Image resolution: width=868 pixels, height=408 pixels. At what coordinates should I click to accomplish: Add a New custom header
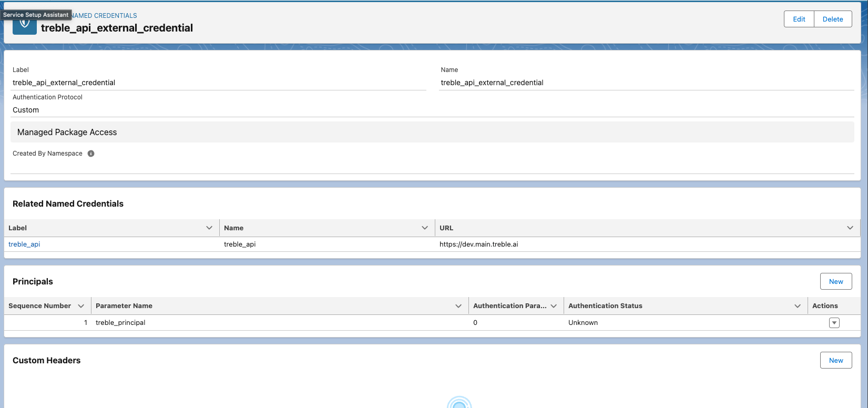point(836,360)
